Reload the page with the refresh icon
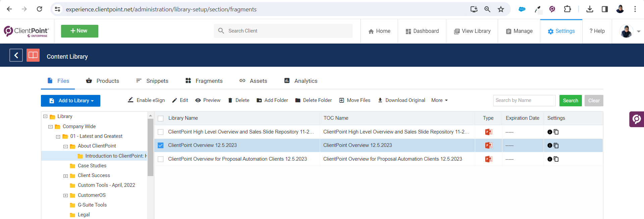Viewport: 644px width, 219px height. (39, 9)
